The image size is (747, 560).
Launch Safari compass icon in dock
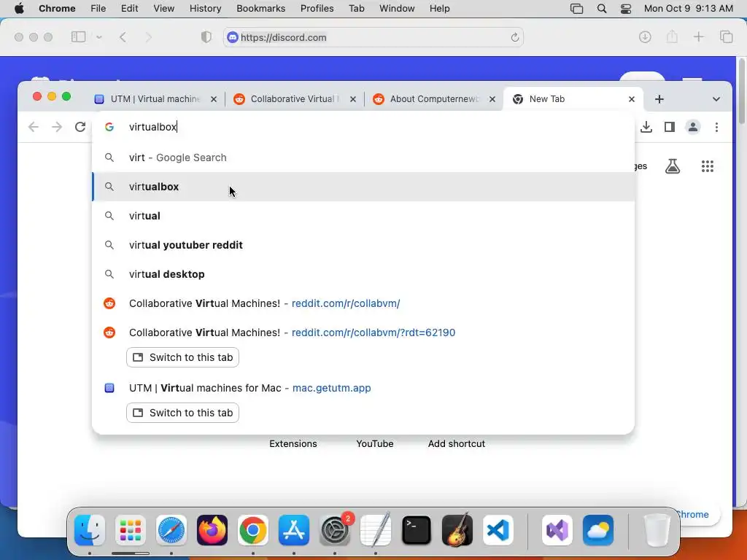(171, 530)
